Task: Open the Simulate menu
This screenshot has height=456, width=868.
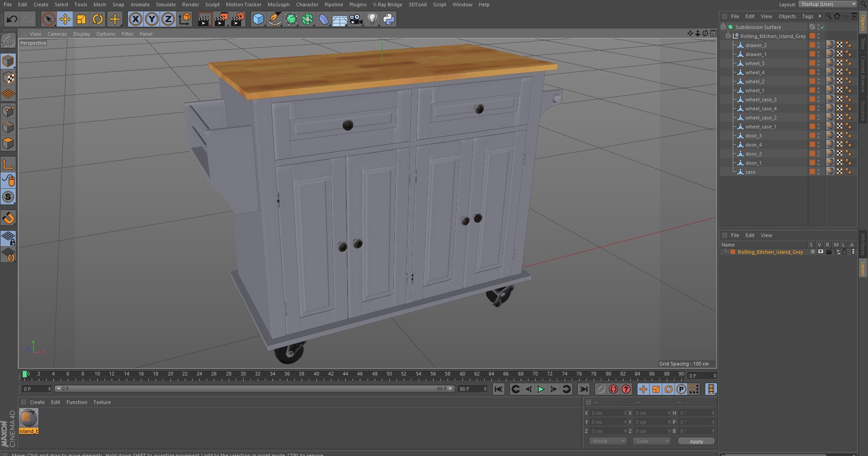Action: (166, 5)
